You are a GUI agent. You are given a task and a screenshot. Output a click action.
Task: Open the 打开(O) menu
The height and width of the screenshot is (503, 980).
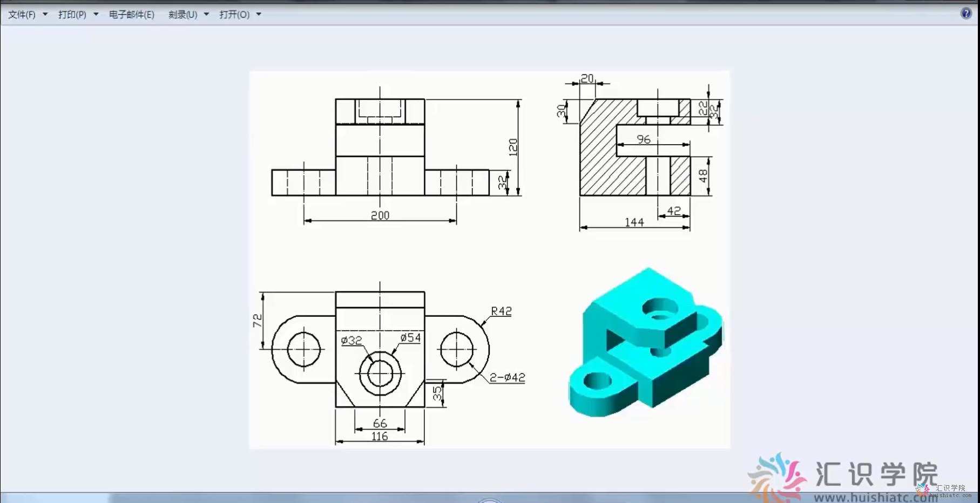(234, 15)
